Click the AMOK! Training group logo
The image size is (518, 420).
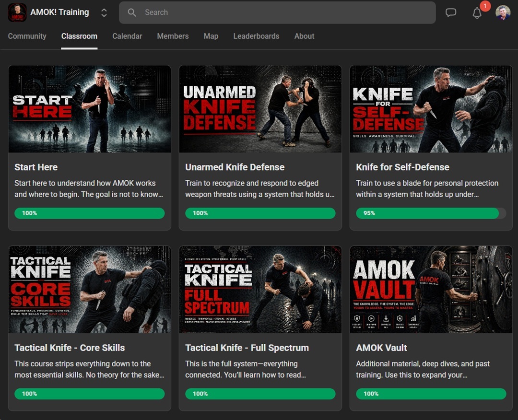(17, 12)
